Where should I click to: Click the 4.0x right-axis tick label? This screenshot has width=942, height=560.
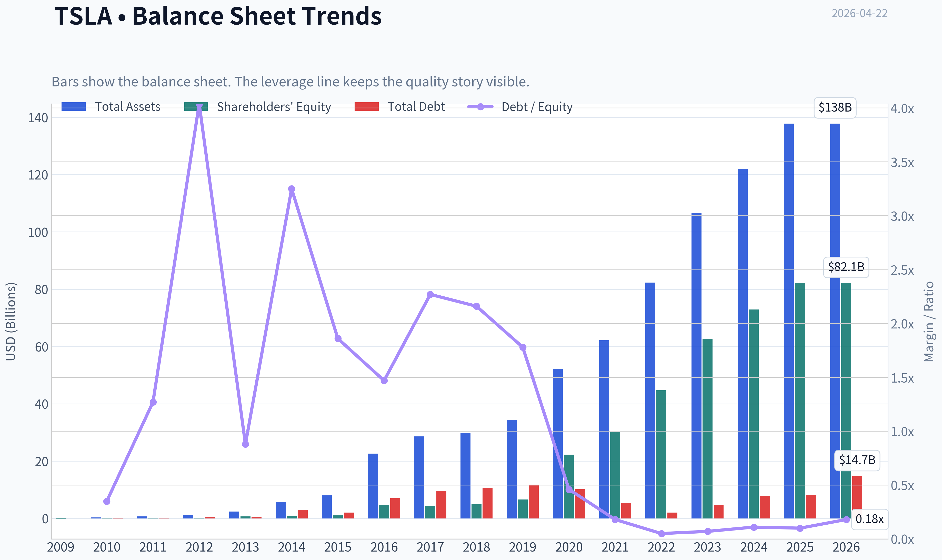[902, 109]
